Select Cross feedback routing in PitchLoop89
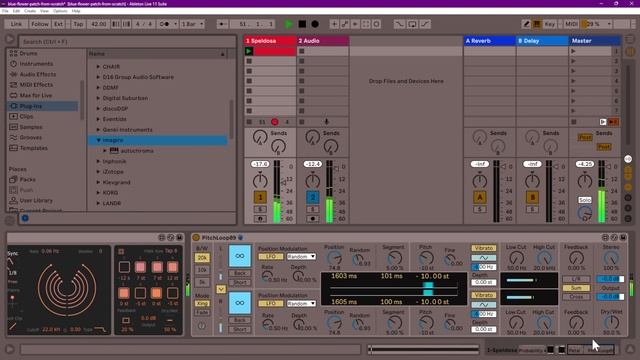Screen dimensions: 640x360 576,297
